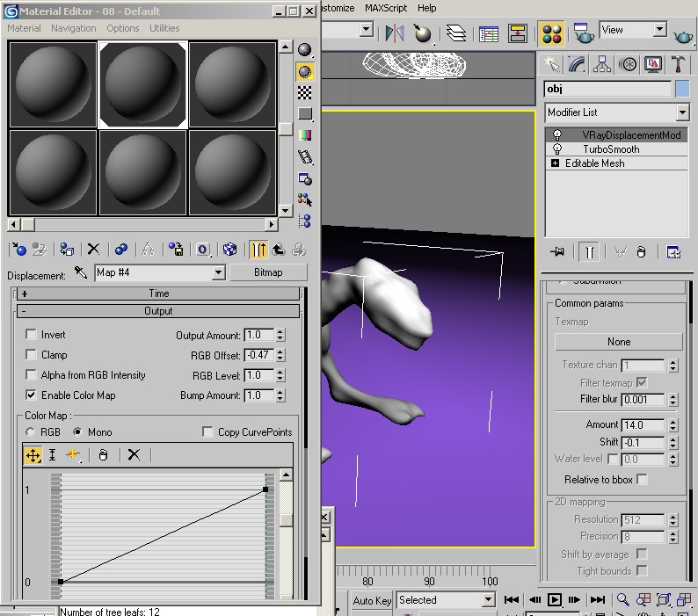Select the RGB color map radio
The width and height of the screenshot is (698, 616).
pyautogui.click(x=30, y=431)
